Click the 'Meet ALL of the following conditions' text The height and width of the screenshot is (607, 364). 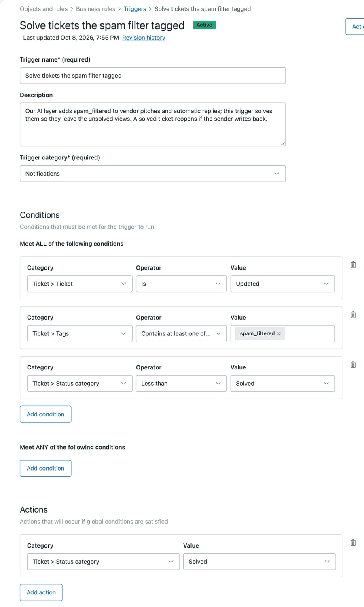pyautogui.click(x=72, y=244)
